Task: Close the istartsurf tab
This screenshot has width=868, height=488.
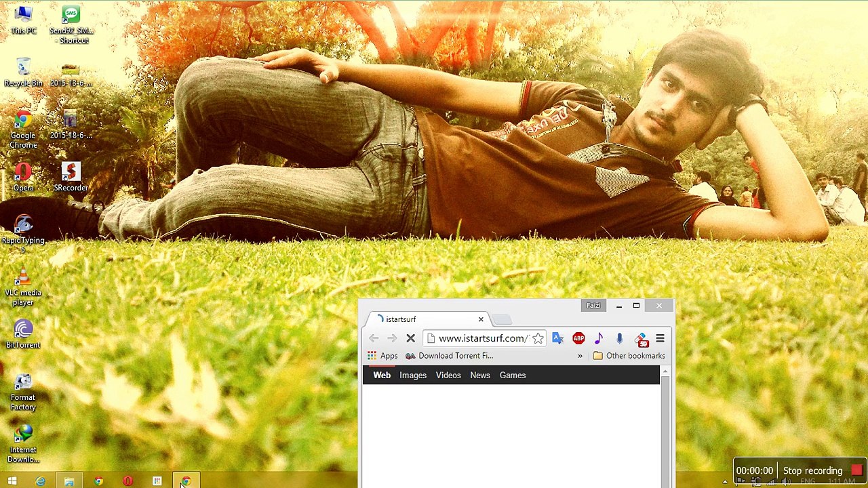Action: click(x=481, y=319)
